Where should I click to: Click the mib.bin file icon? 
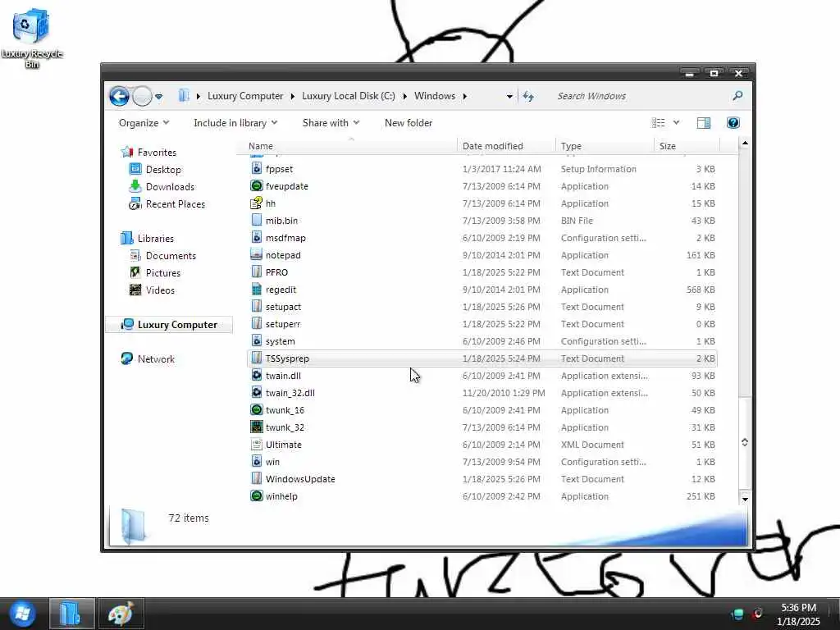point(257,220)
